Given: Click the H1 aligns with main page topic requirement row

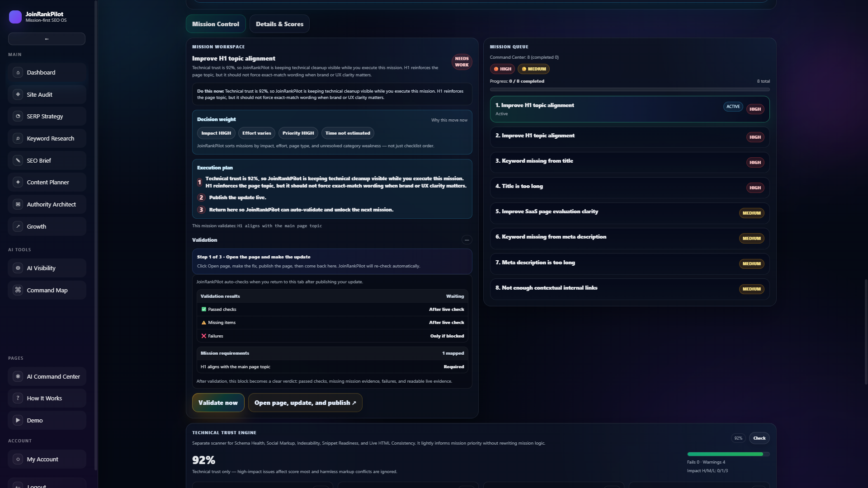Looking at the screenshot, I should 332,367.
